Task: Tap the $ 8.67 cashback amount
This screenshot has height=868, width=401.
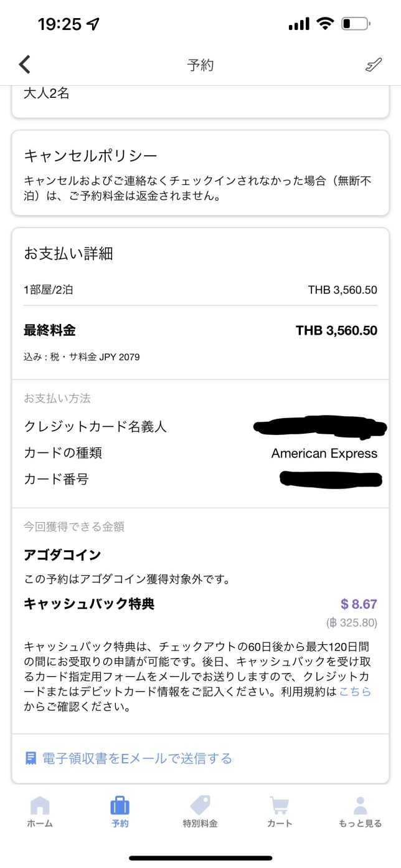Action: (359, 604)
